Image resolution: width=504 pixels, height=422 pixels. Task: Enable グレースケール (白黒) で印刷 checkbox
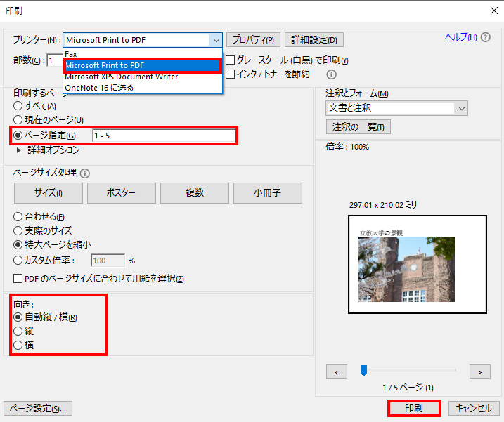pyautogui.click(x=230, y=60)
